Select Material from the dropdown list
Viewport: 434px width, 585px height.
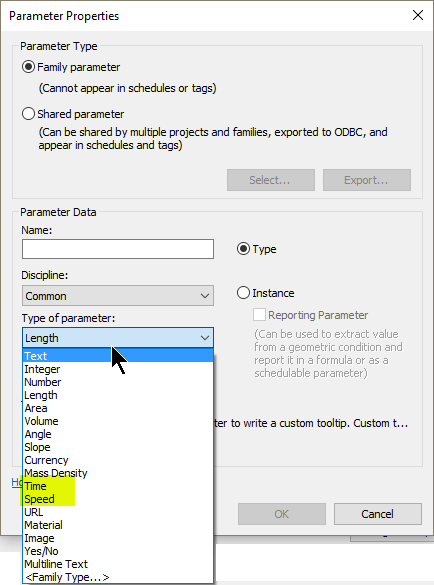(x=118, y=525)
